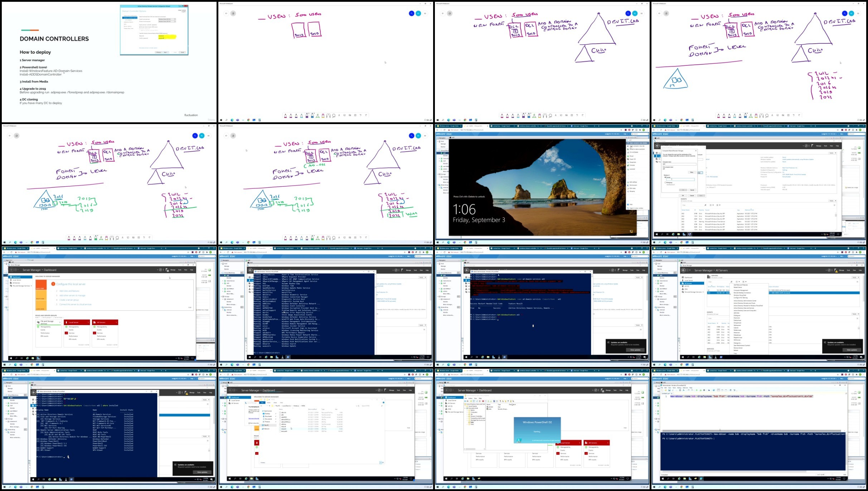This screenshot has height=491, width=868.
Task: Open the lock screen frame showing 1:06
Action: click(542, 184)
